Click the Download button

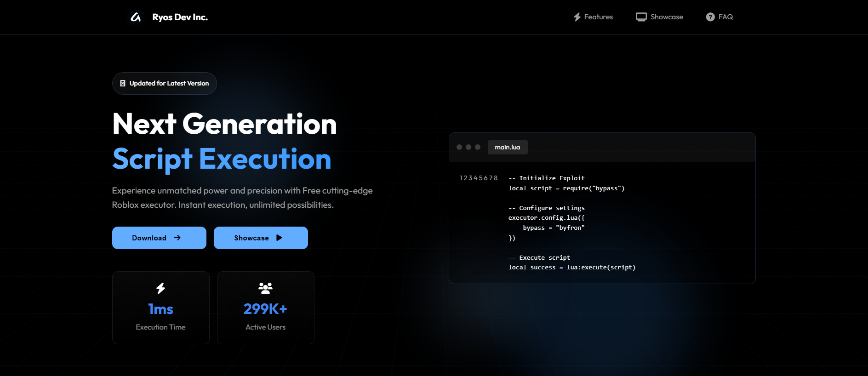pos(159,238)
